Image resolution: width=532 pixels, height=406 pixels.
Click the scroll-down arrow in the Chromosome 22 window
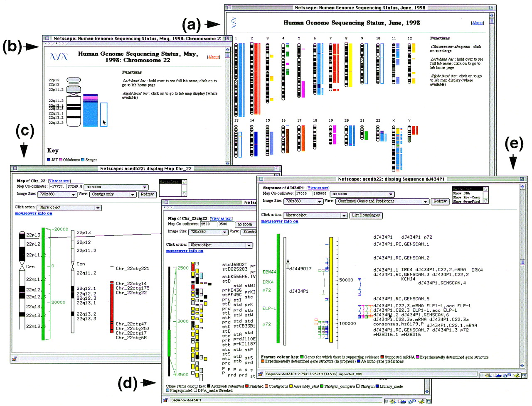pos(227,163)
